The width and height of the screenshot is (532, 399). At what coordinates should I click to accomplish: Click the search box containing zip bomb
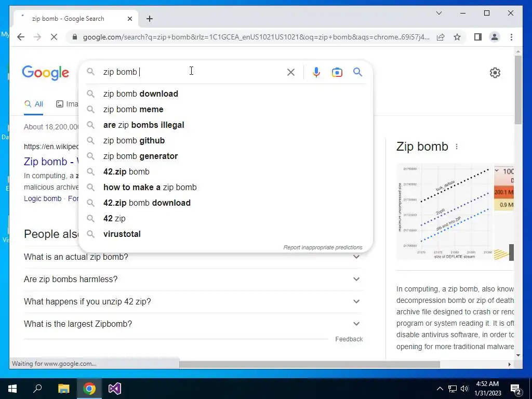(x=192, y=72)
